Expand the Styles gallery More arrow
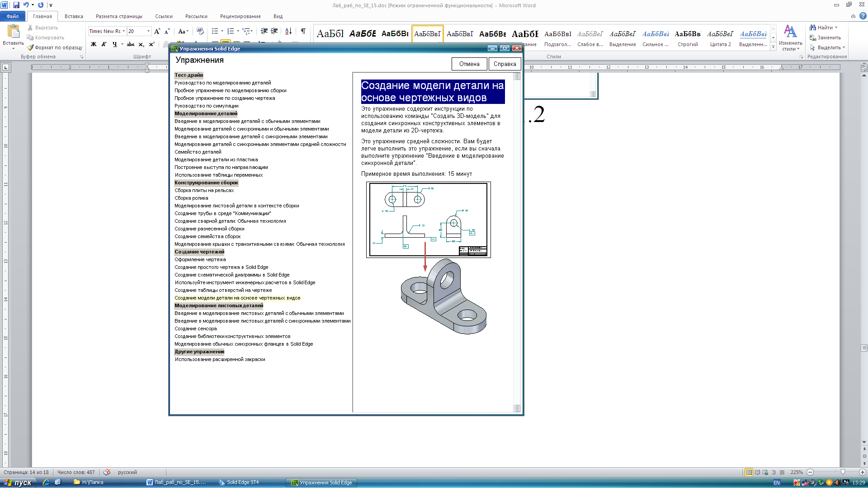 (773, 47)
